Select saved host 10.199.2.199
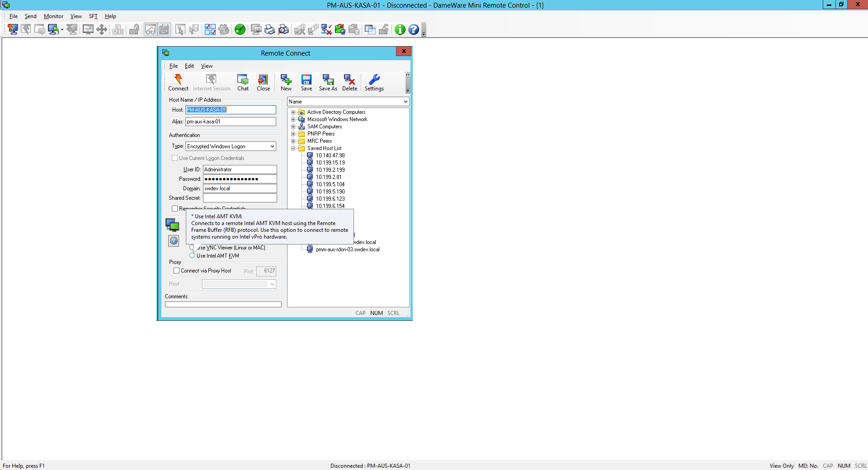 point(330,170)
